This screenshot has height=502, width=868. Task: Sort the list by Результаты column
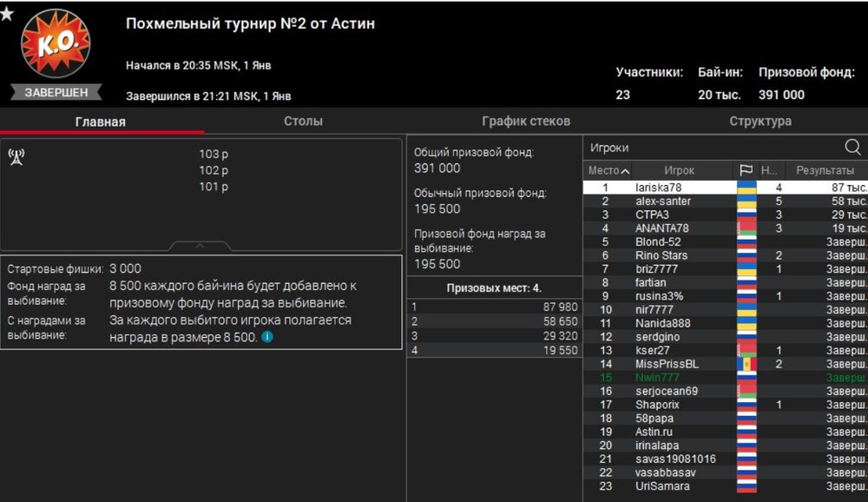(825, 170)
